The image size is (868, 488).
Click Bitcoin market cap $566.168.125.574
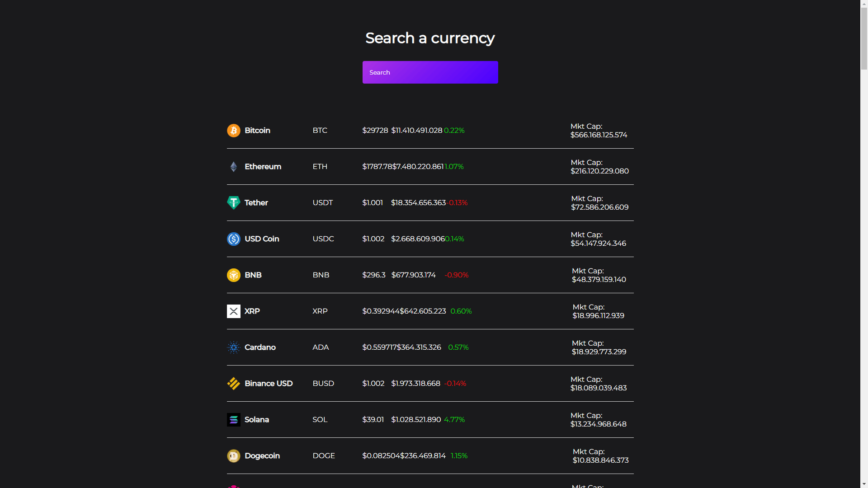599,135
